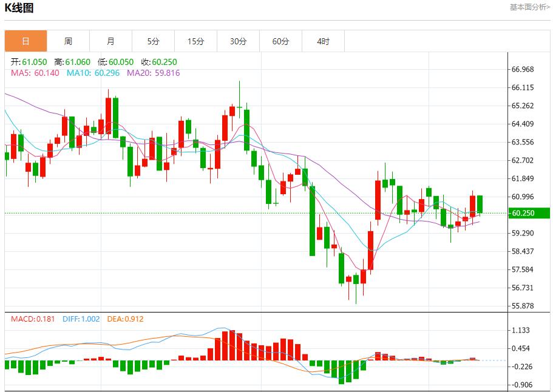This screenshot has width=553, height=392.
Task: Select the 30分 timeframe tab
Action: (x=239, y=41)
